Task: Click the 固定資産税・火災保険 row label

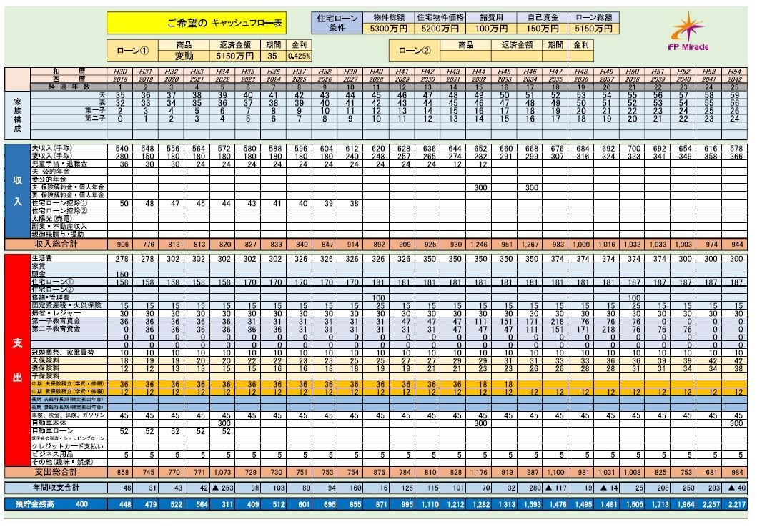Action: pos(69,305)
